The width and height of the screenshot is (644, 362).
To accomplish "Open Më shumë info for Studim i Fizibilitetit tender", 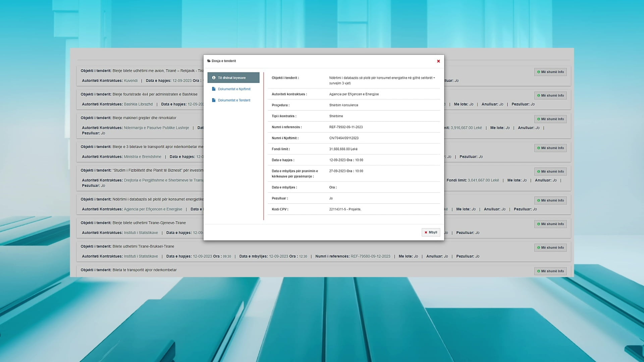I will [x=550, y=172].
